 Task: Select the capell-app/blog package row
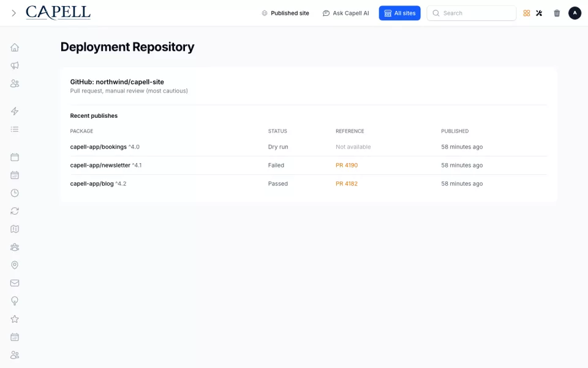coord(308,183)
